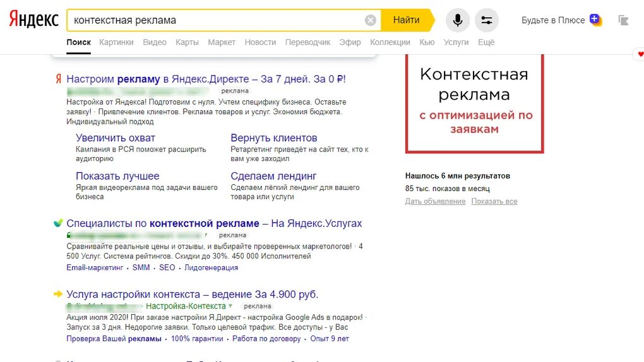The width and height of the screenshot is (644, 362).
Task: Click the Нашлось 6 млн результатов text
Action: tap(458, 176)
